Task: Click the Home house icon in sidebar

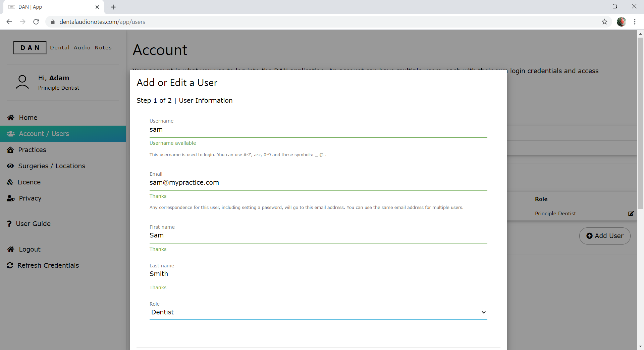Action: click(x=11, y=118)
